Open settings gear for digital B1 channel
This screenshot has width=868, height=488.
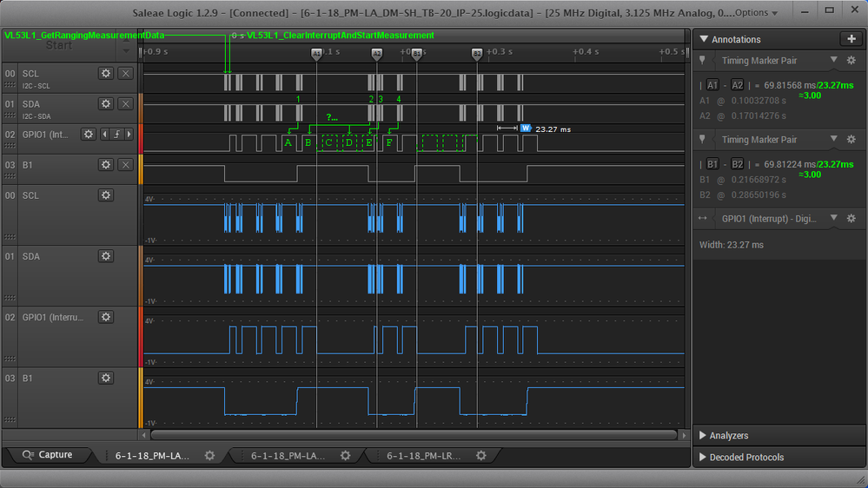click(106, 165)
